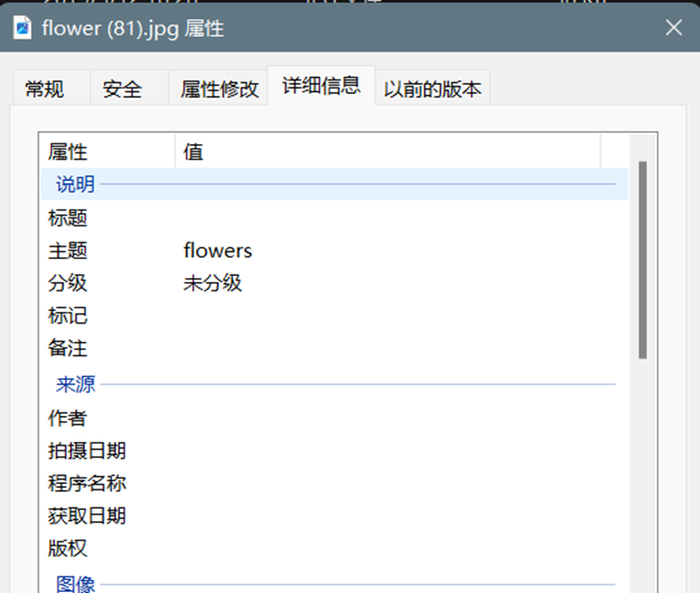Select the 属性修改 tab
Image resolution: width=700 pixels, height=593 pixels.
[x=220, y=89]
